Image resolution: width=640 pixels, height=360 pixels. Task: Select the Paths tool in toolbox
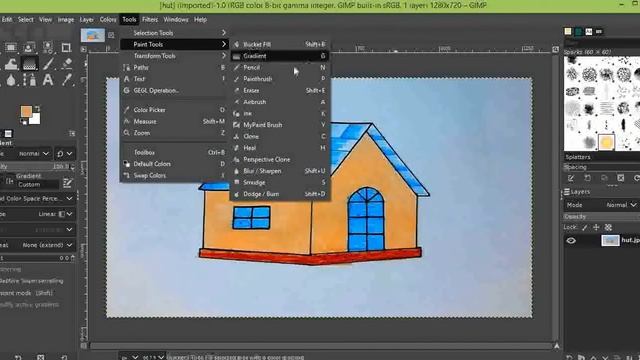[29, 80]
